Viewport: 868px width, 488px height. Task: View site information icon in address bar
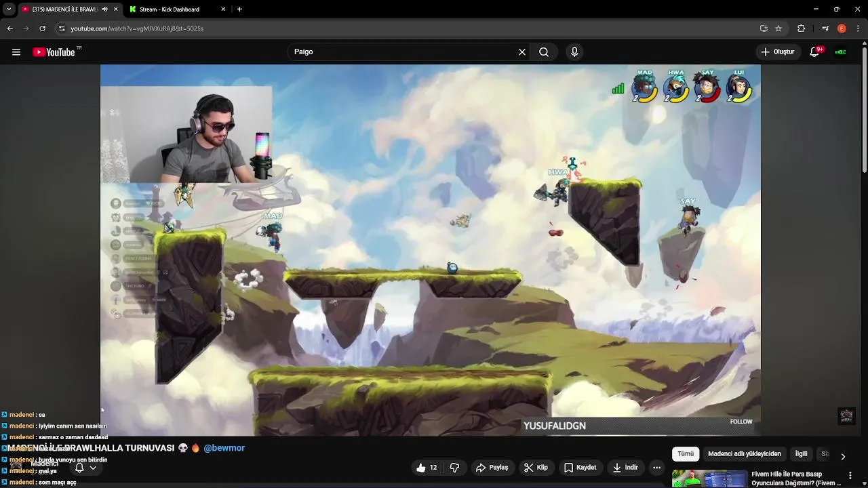point(62,28)
